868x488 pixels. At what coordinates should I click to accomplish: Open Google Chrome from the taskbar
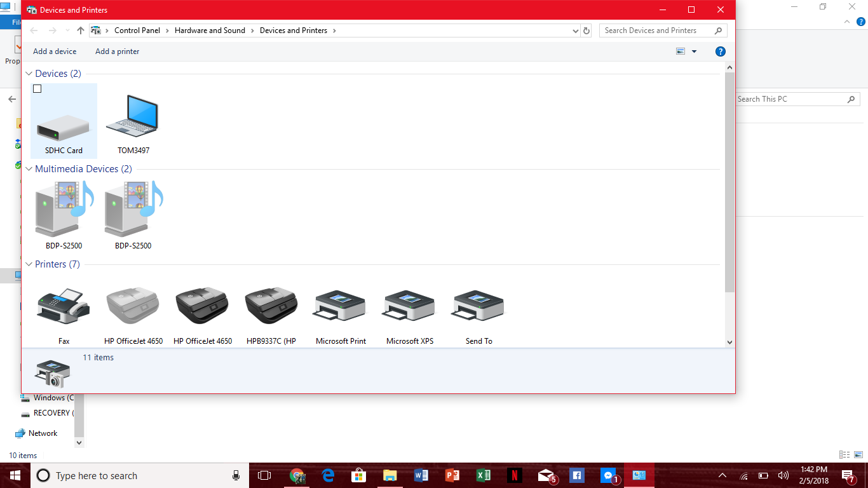pyautogui.click(x=297, y=475)
